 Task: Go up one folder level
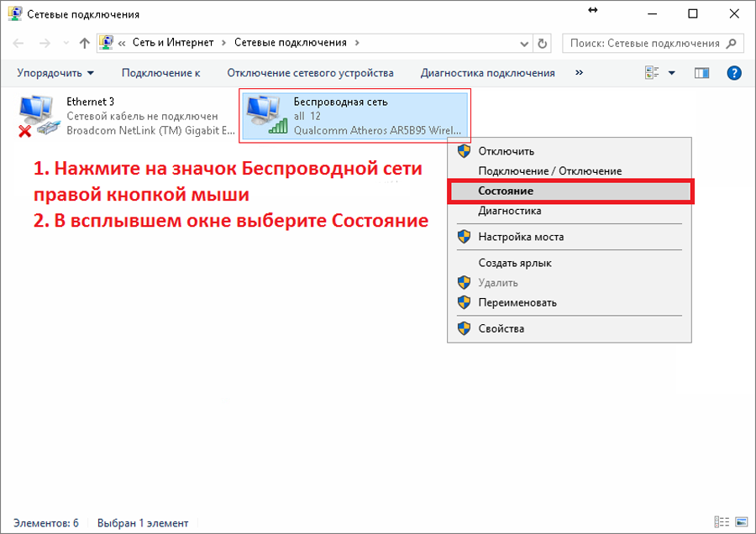coord(84,44)
